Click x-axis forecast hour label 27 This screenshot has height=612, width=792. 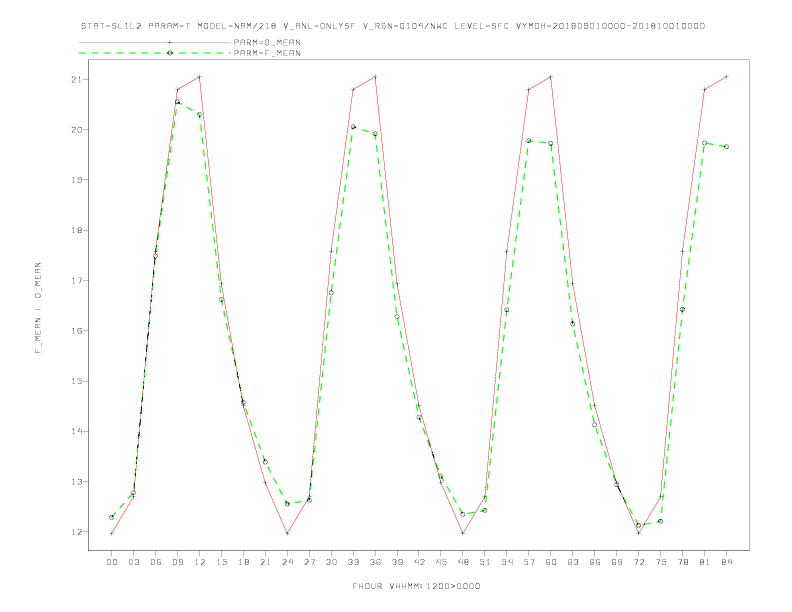(x=309, y=562)
